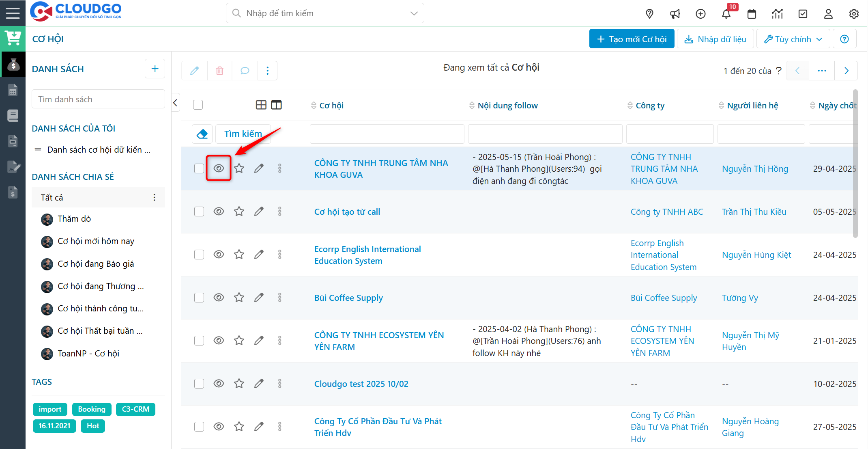Tick the select-all checkbox in header

coord(198,105)
